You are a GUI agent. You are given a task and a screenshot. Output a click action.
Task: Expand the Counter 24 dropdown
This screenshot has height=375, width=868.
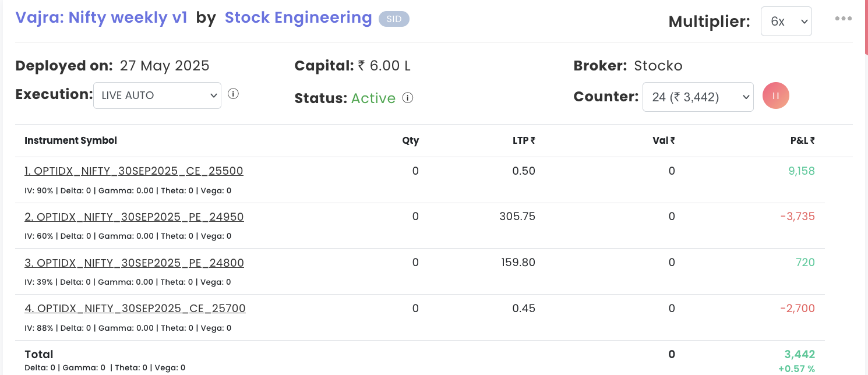tap(698, 97)
